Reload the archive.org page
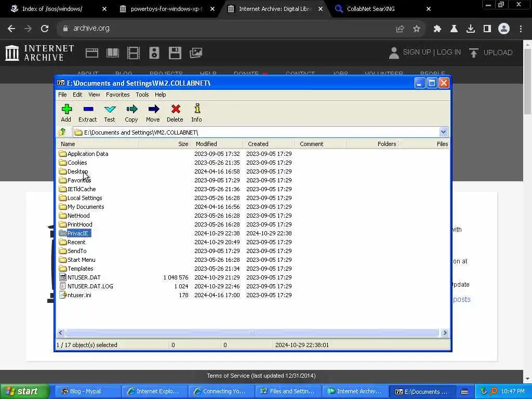Screen dimensions: 532x399 point(45,29)
